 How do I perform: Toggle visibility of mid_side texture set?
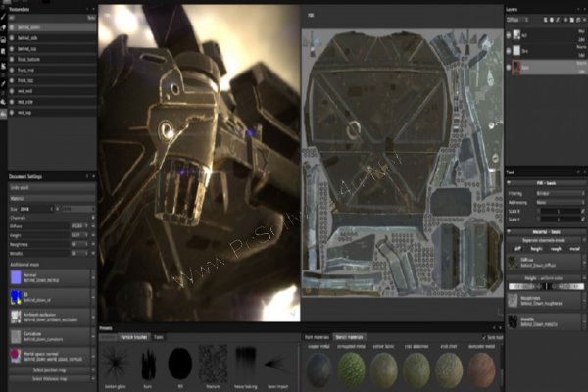12,102
